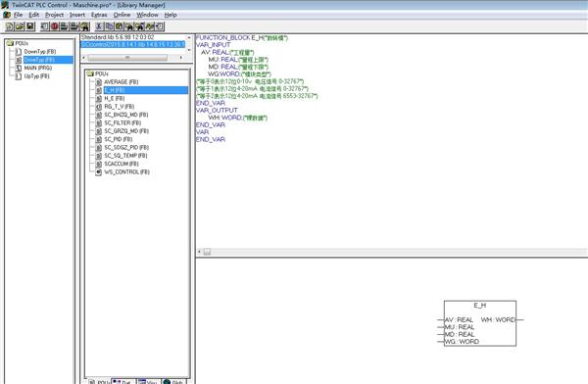
Task: Open the Extras menu
Action: tap(99, 15)
